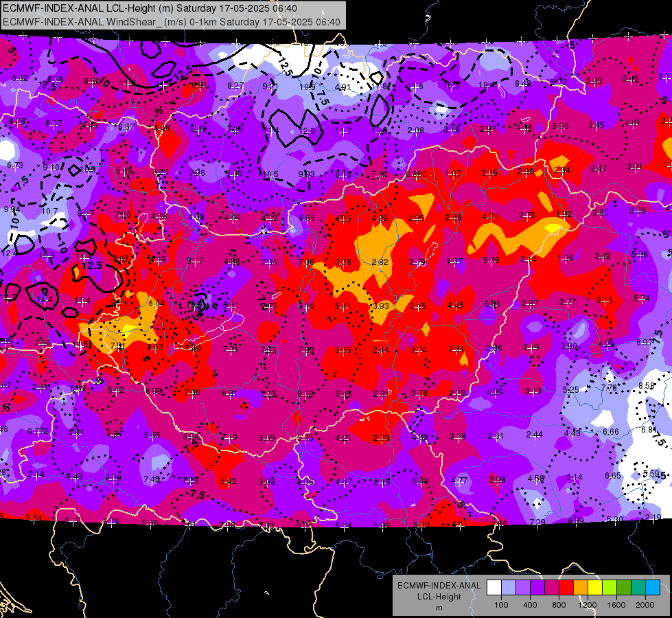Image resolution: width=672 pixels, height=618 pixels.
Task: Click the grid value 6.12
Action: pos(73,520)
